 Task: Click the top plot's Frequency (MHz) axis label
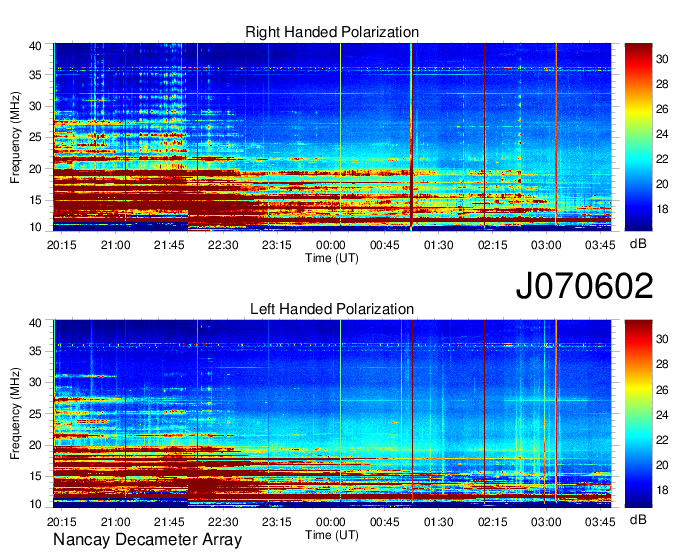15,137
